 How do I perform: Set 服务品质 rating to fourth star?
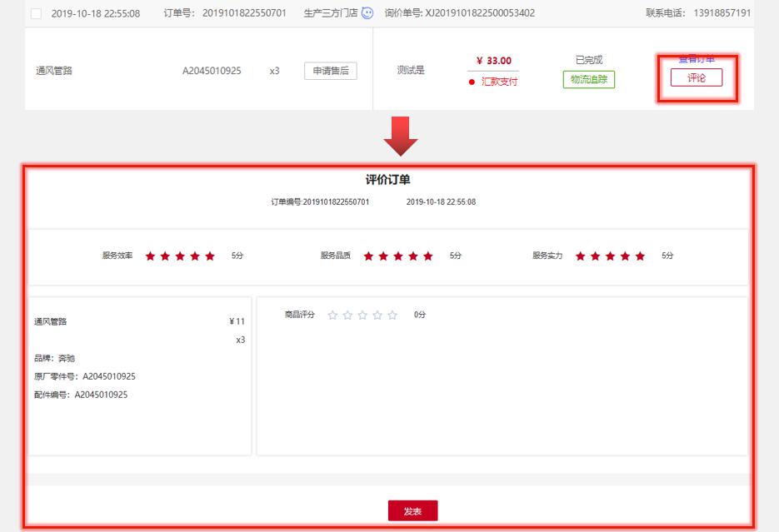(413, 256)
